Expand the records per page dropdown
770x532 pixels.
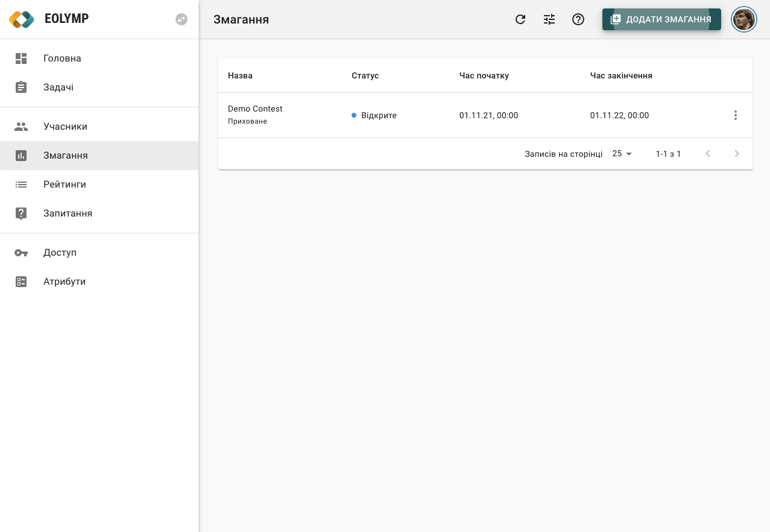pyautogui.click(x=622, y=154)
